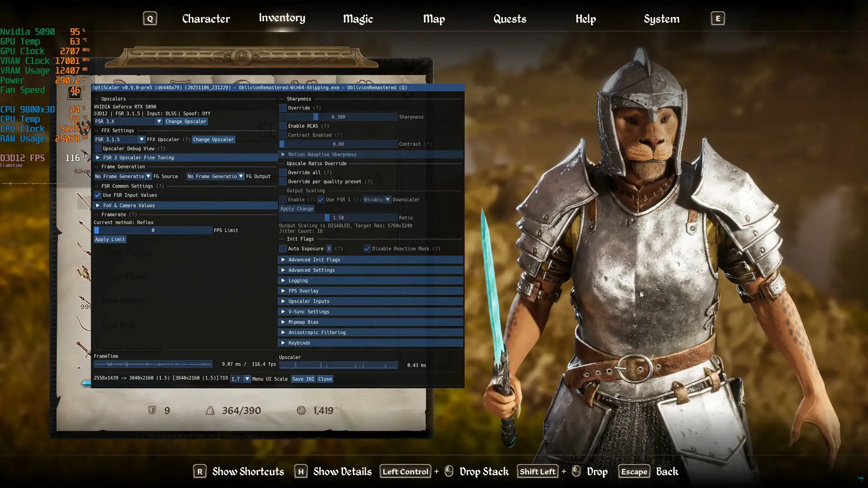868x488 pixels.
Task: Go to the Map tab
Action: point(434,19)
